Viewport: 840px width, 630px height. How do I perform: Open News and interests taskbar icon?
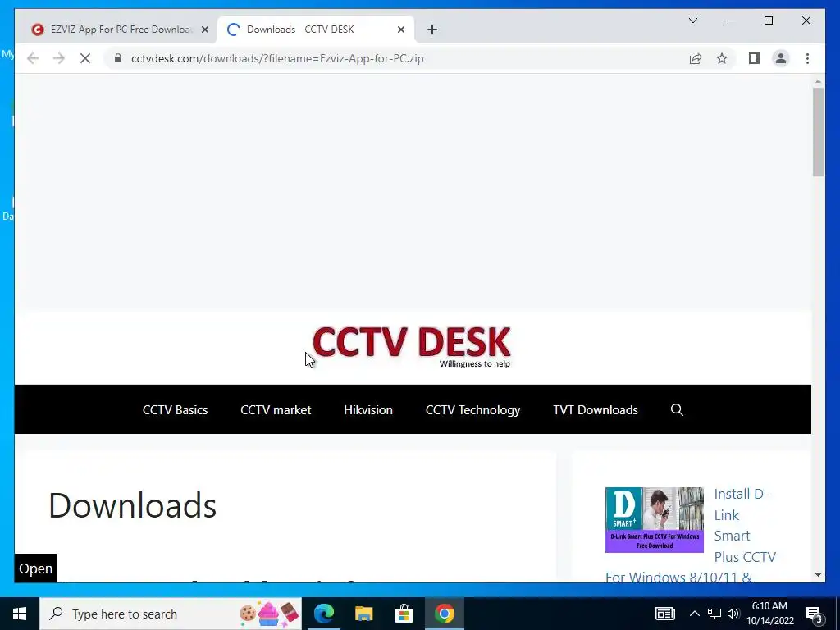point(664,614)
